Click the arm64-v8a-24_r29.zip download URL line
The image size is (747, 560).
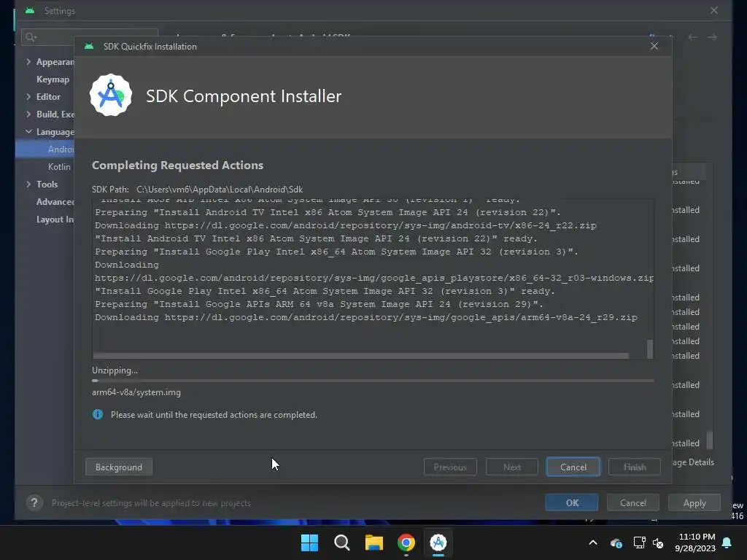pos(366,317)
